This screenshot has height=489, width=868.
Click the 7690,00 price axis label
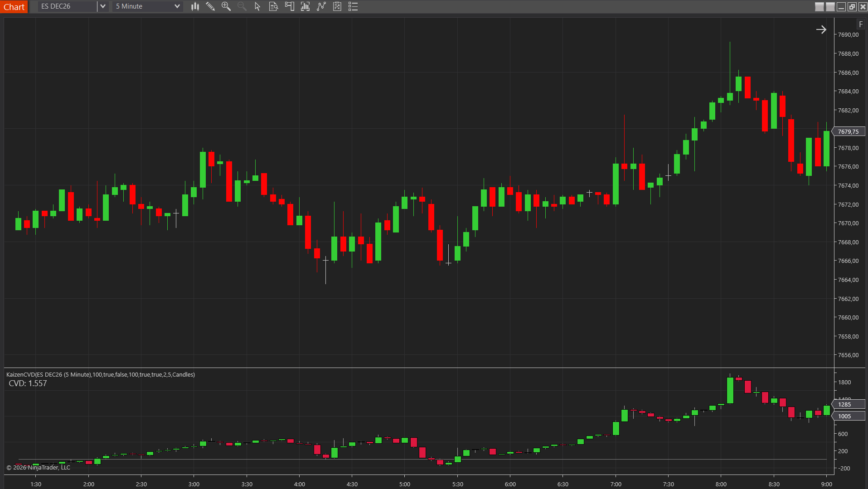tap(848, 34)
